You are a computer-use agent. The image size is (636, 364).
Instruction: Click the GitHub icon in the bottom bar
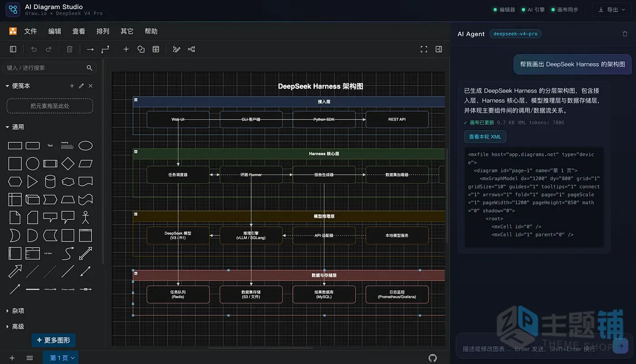(432, 358)
